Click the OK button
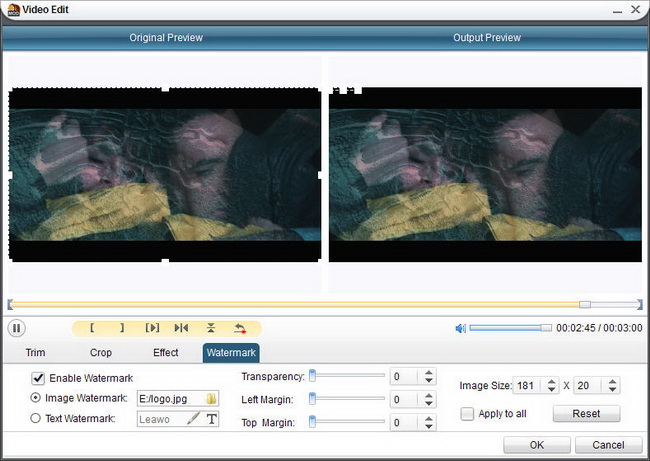 tap(537, 445)
